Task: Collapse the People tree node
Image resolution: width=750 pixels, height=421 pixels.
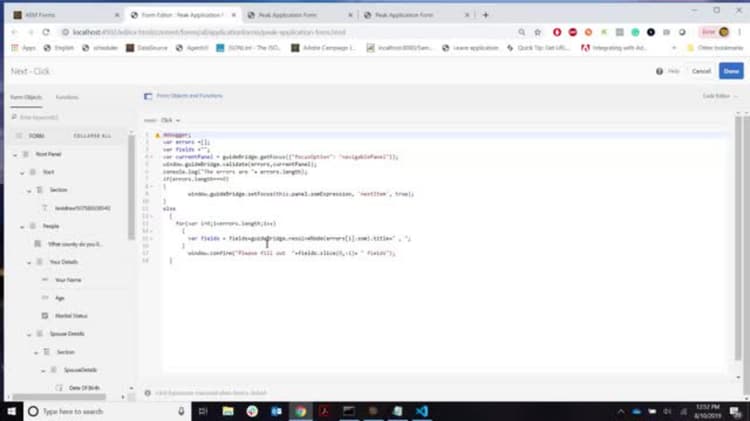Action: pos(22,226)
